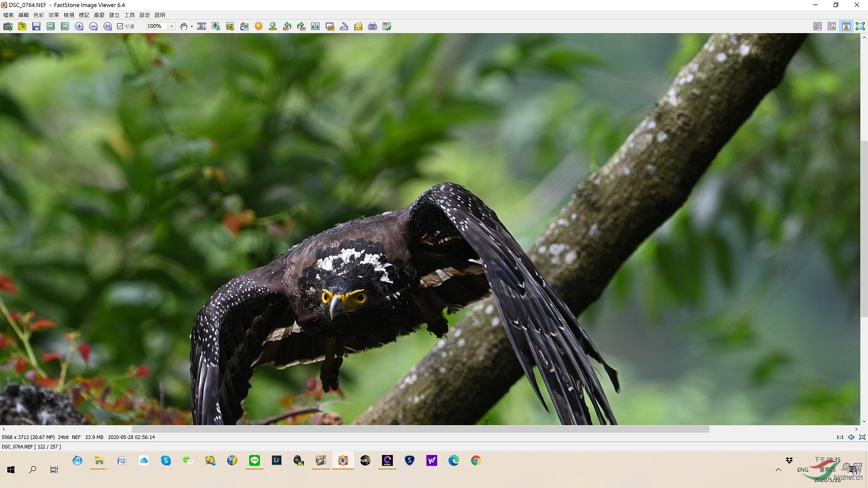Screen dimensions: 868x488
Task: Open a file with the yellow folder icon
Action: click(x=22, y=26)
